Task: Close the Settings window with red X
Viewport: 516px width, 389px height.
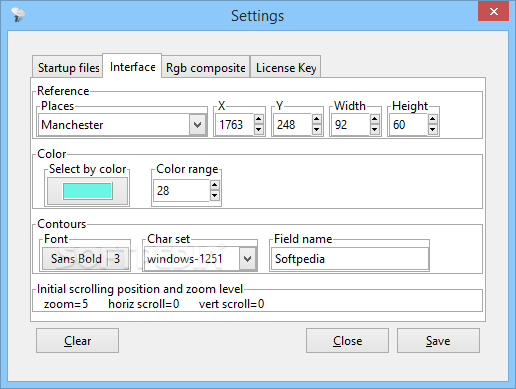Action: pos(494,11)
